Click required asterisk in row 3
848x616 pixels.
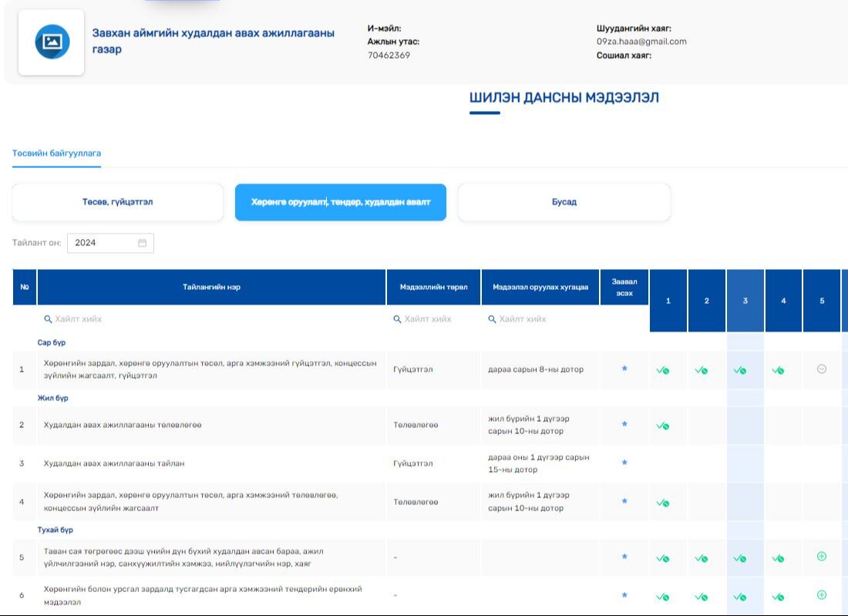624,463
